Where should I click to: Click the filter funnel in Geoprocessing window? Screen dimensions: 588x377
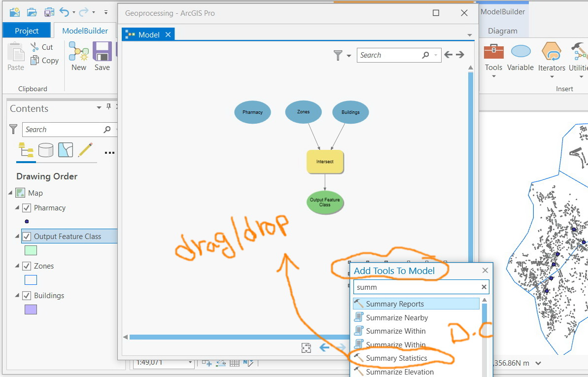(338, 55)
